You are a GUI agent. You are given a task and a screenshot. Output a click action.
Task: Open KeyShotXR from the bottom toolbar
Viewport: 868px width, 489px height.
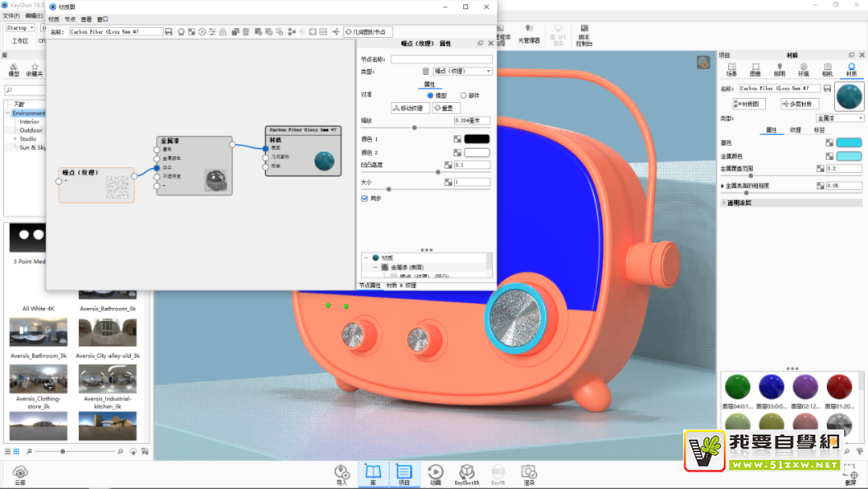coord(466,472)
